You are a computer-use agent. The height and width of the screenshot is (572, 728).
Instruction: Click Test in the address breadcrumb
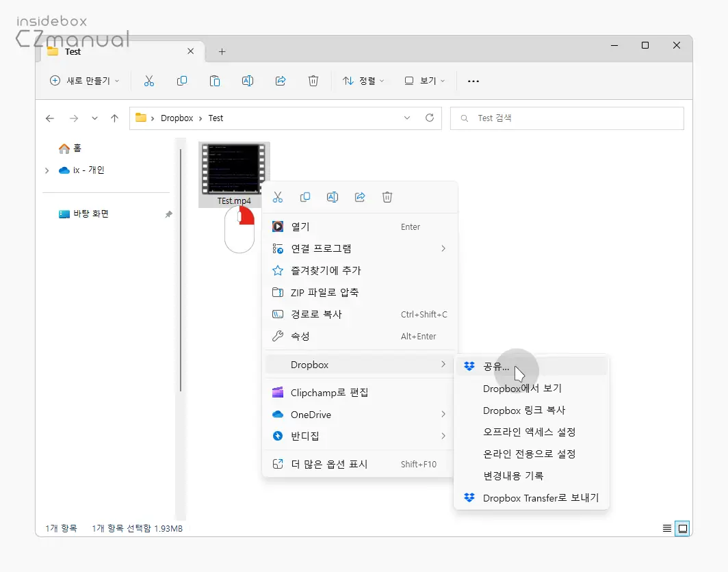pyautogui.click(x=216, y=118)
